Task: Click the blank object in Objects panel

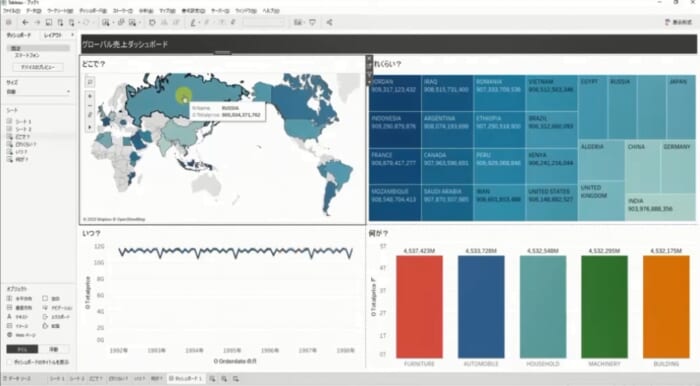Action: point(51,298)
